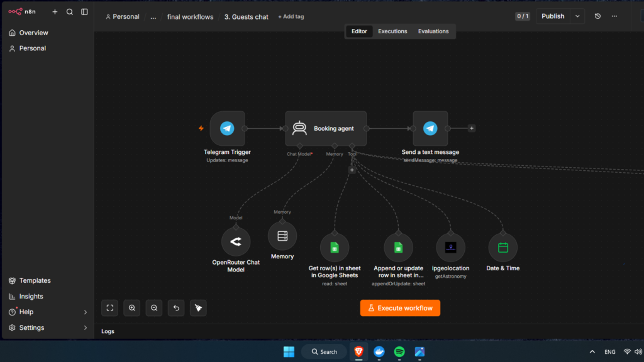Viewport: 644px width, 362px height.
Task: Click the workflow name 3. Guests chat
Action: click(x=246, y=17)
